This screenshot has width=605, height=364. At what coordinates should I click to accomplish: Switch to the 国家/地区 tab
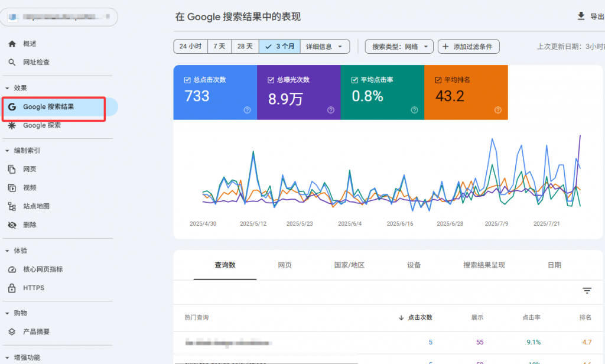click(349, 265)
